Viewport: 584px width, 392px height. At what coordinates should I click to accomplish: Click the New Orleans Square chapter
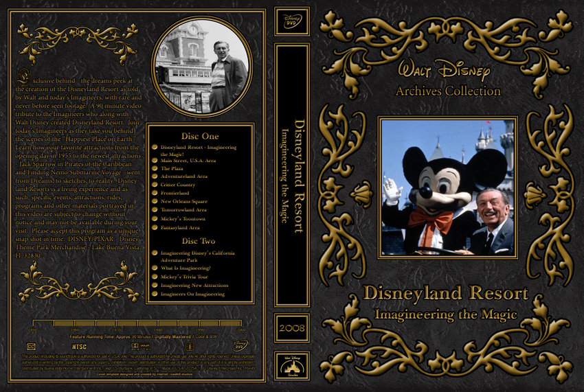pos(183,201)
